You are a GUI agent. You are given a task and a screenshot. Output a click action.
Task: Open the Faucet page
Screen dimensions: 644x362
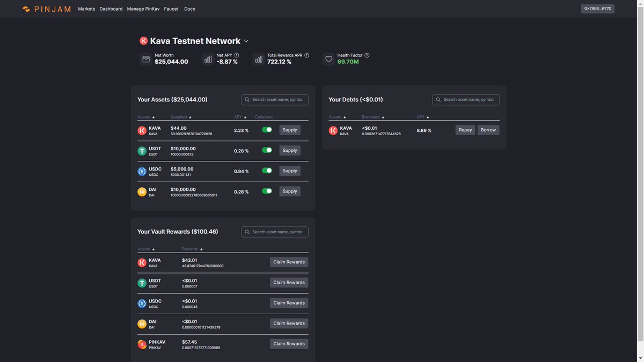coord(171,9)
